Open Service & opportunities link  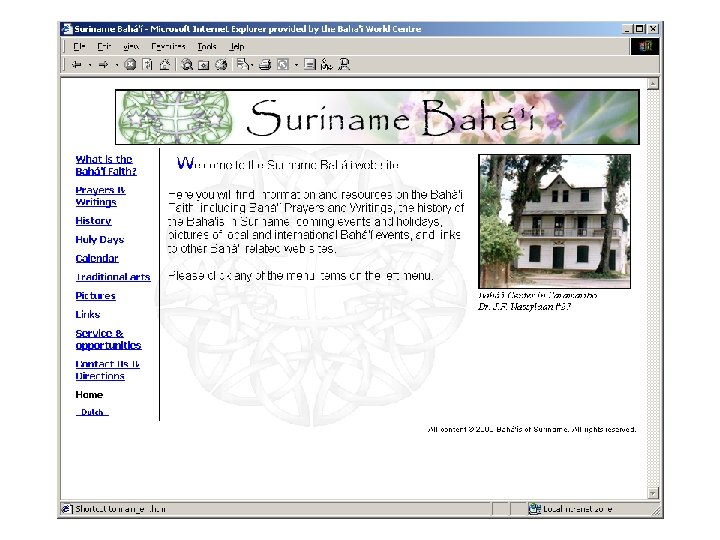coord(108,339)
